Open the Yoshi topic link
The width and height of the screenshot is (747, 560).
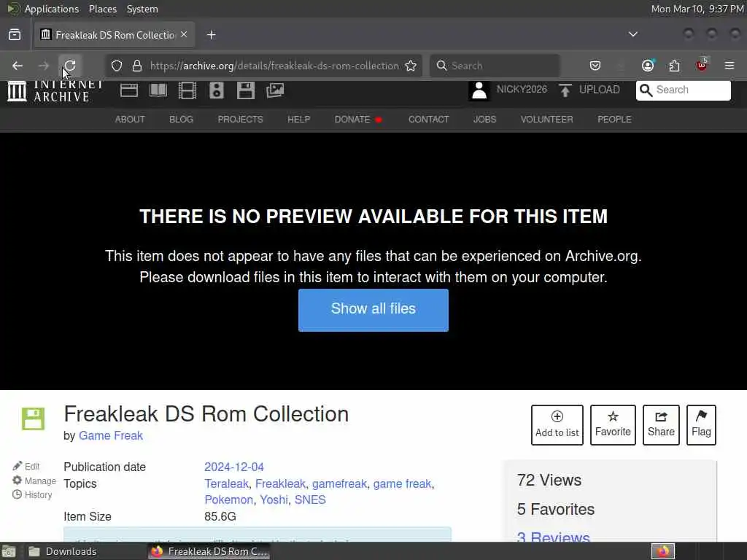274,500
